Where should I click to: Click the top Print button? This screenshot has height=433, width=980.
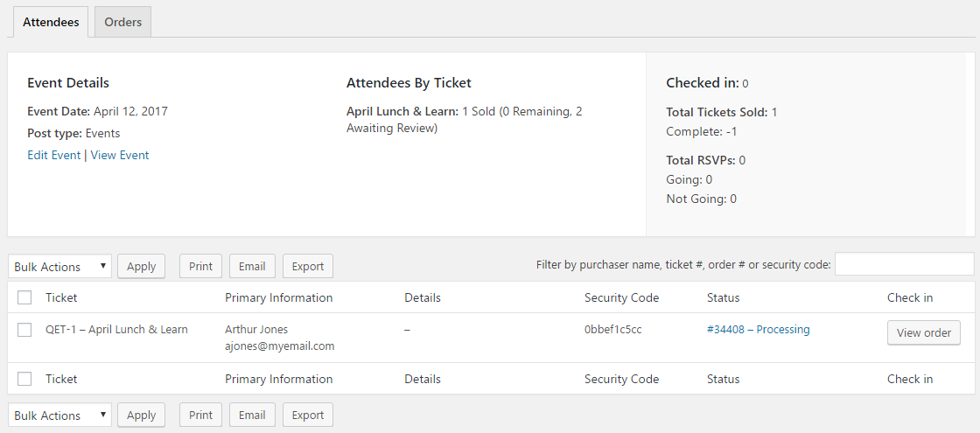click(x=200, y=267)
